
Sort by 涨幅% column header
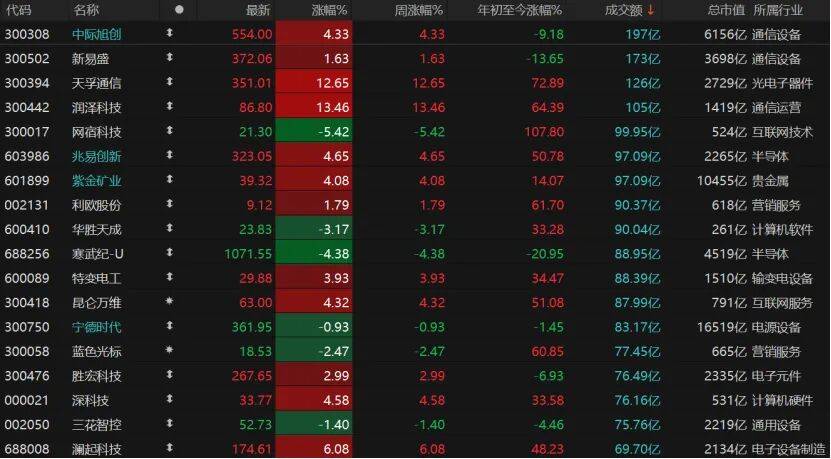[x=329, y=10]
